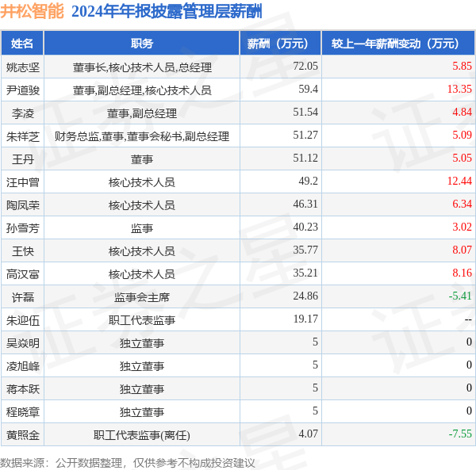This screenshot has width=476, height=470.
Task: Click the salary value 51.12
Action: [305, 158]
